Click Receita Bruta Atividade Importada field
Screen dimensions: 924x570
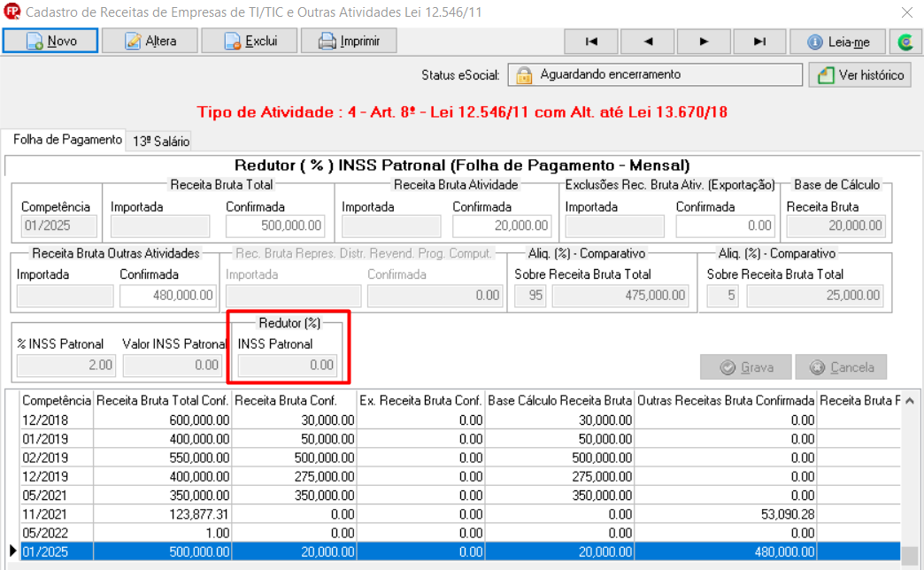pos(391,226)
